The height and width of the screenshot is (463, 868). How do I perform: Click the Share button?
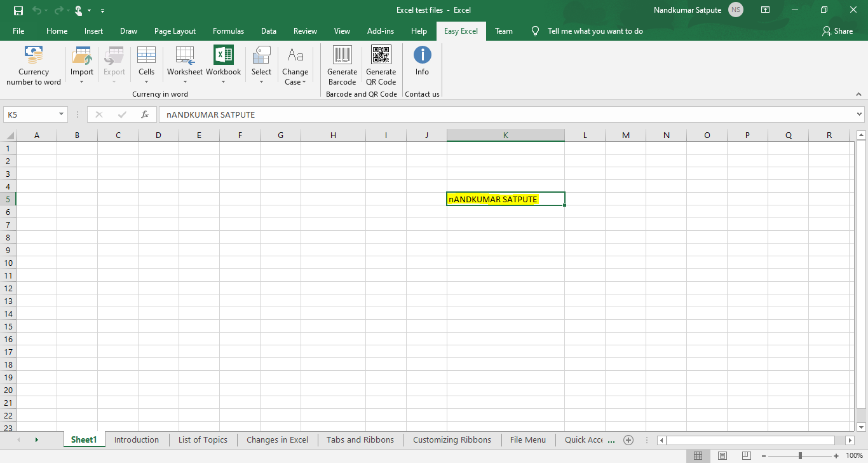[837, 31]
